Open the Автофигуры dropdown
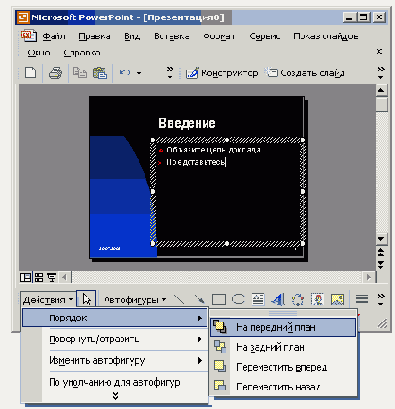 (135, 300)
